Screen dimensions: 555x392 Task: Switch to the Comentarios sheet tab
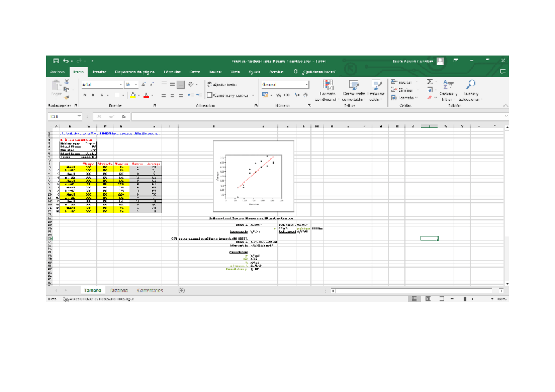[150, 290]
